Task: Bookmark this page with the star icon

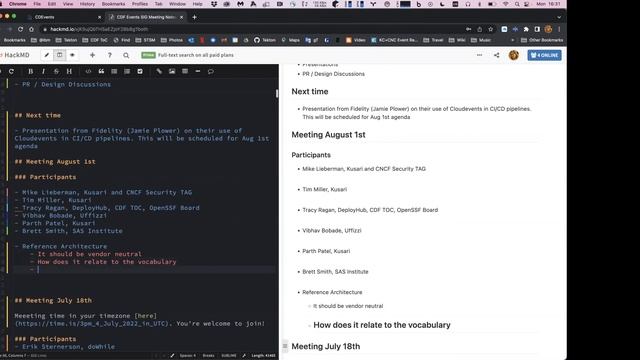Action: [491, 29]
